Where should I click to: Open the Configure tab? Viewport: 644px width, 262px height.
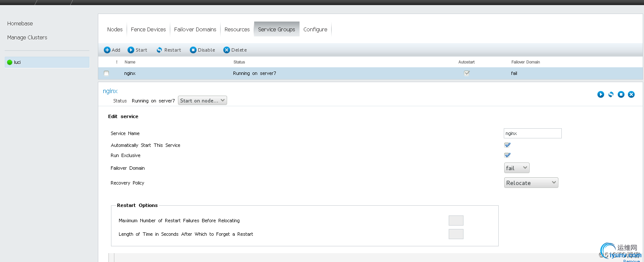click(x=315, y=29)
